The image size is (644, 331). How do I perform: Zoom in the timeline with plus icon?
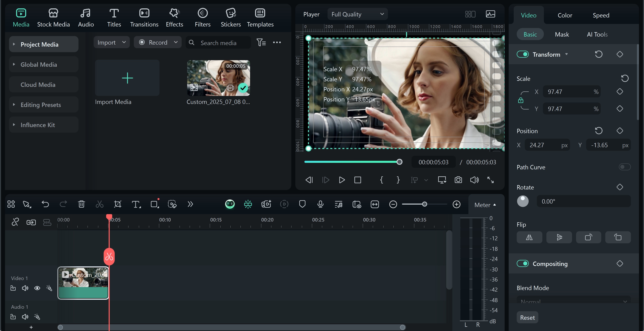tap(457, 205)
